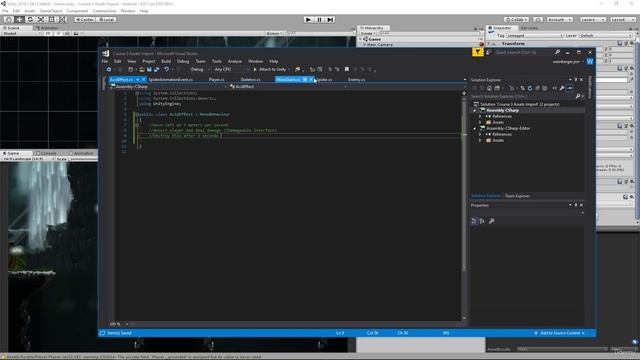This screenshot has width=640, height=360.
Task: Toggle Center pivot mode in Unity
Action: pyautogui.click(x=84, y=19)
